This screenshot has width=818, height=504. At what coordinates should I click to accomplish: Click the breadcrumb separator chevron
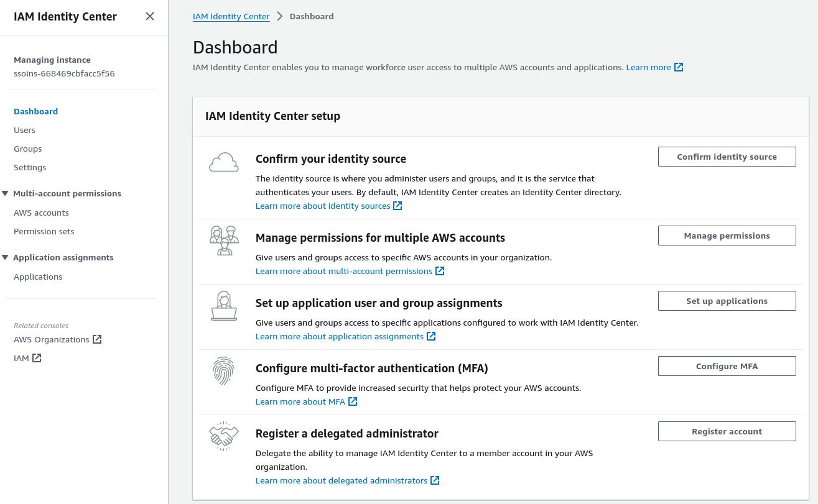(279, 16)
